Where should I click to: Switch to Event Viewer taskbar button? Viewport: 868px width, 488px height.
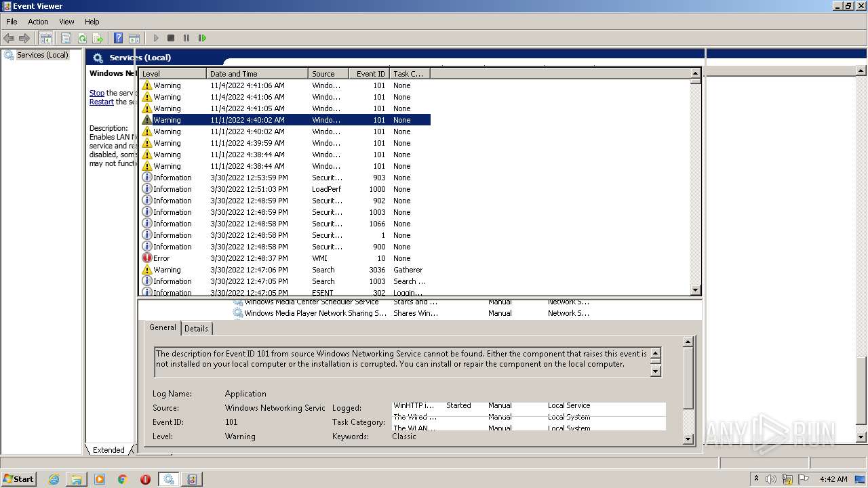(x=192, y=479)
